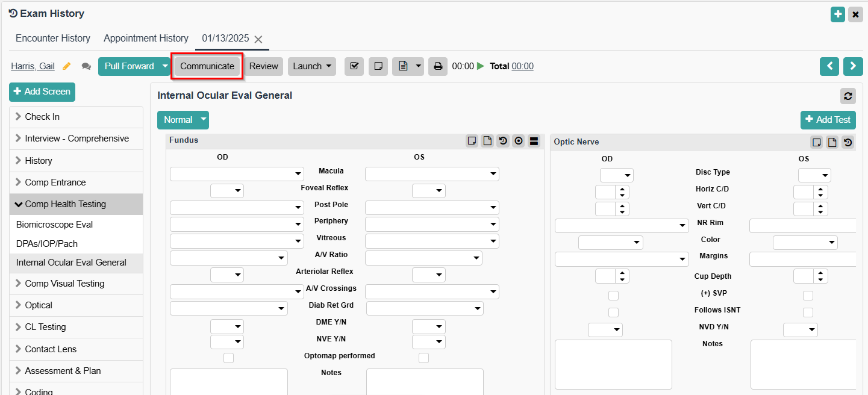Click the refresh icon for Internal Ocular Eval
Viewport: 868px width, 395px height.
(848, 96)
